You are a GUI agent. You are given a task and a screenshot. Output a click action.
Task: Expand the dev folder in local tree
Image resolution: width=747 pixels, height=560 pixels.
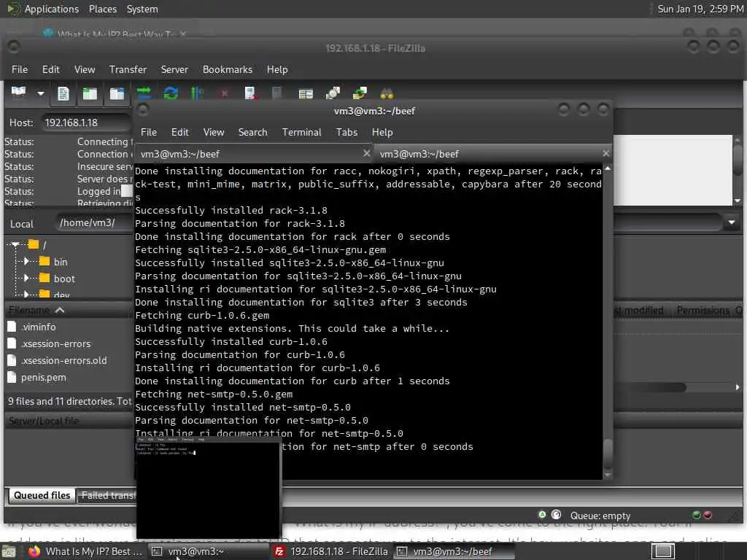click(26, 294)
